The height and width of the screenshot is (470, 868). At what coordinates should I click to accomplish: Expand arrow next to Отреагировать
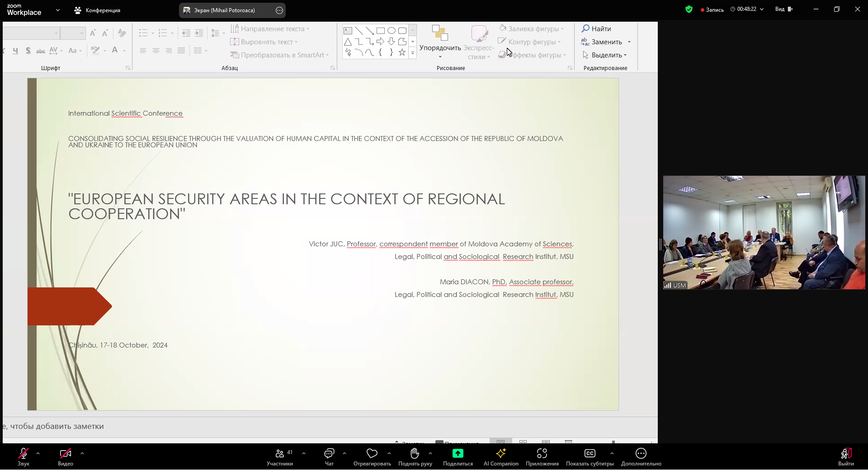[x=389, y=453]
